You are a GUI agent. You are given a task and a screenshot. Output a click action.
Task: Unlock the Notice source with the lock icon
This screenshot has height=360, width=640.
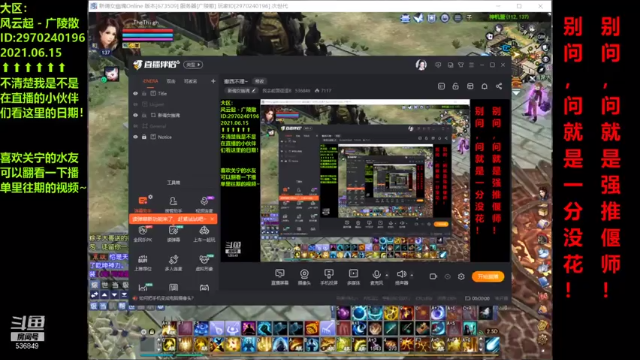tap(144, 137)
